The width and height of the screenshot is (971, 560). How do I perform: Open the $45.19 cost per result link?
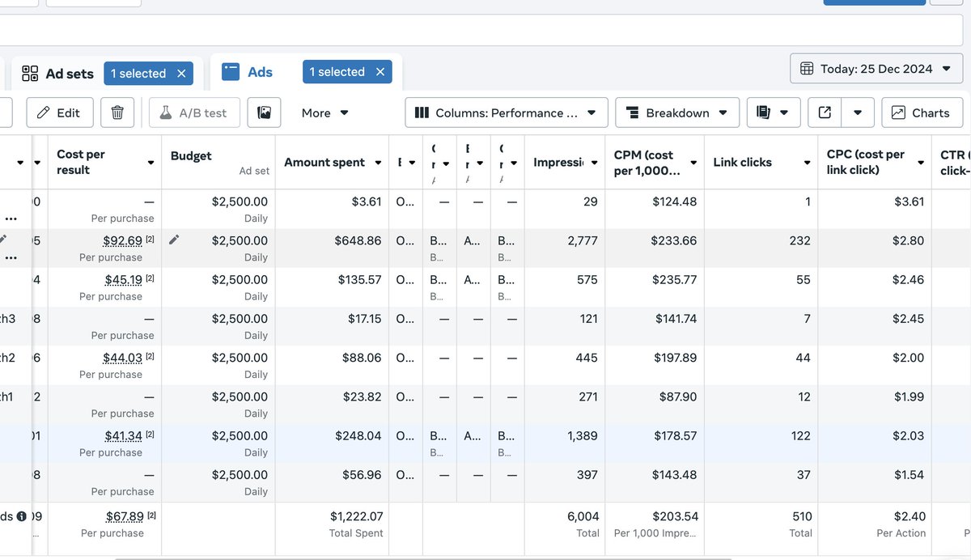click(123, 279)
